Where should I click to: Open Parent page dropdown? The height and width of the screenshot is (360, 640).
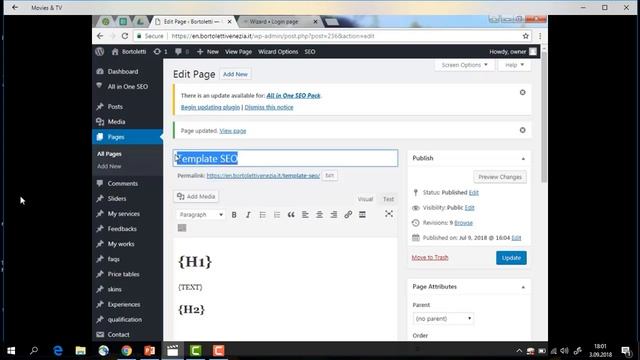[x=443, y=318]
